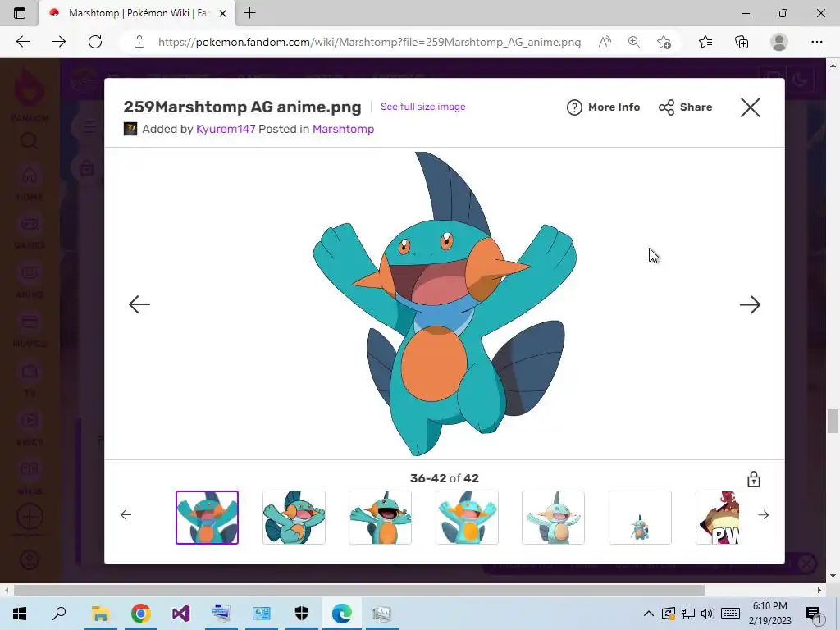Activate the Read aloud icon in address bar
840x630 pixels.
tap(605, 42)
